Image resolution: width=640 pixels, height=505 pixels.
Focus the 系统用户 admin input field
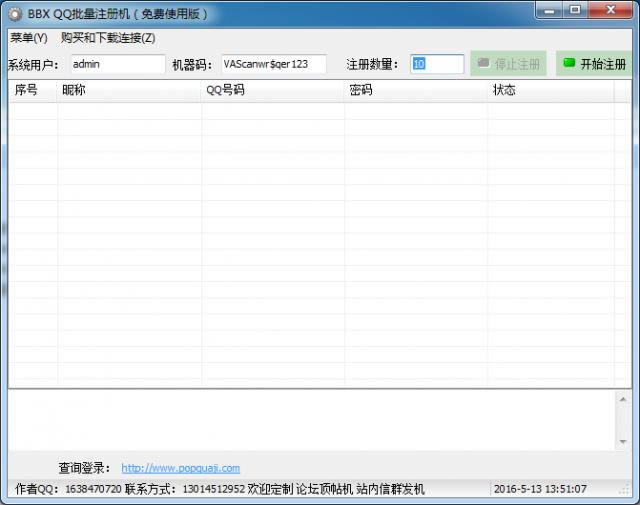coord(118,64)
